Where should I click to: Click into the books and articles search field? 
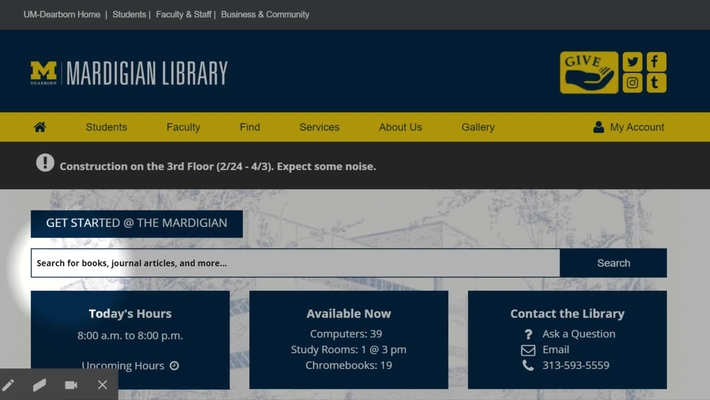(x=295, y=263)
